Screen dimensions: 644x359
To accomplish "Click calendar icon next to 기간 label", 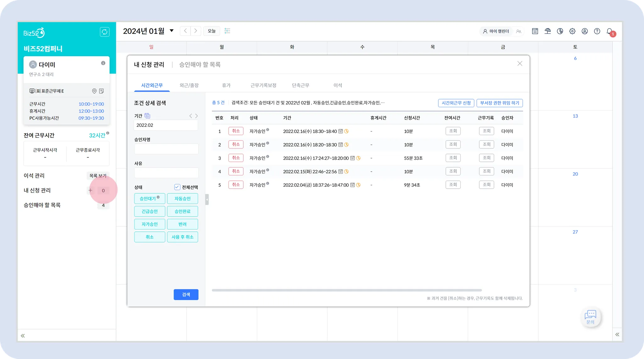I will [147, 116].
